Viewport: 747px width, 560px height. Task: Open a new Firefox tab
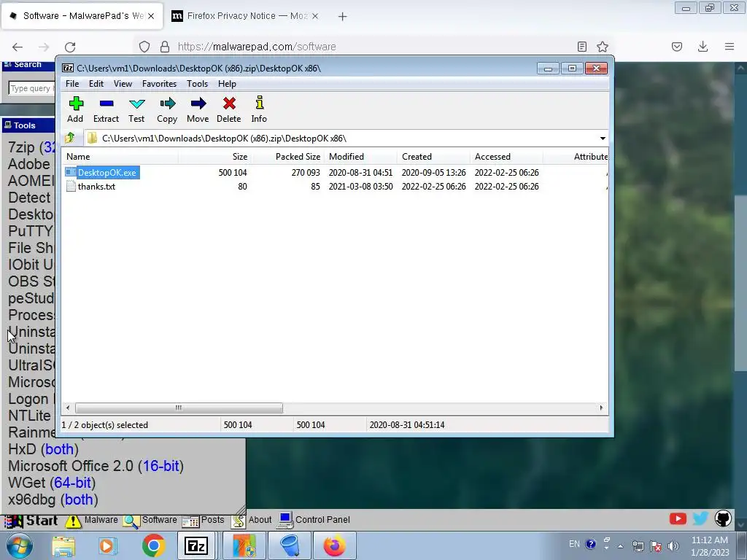tap(343, 17)
